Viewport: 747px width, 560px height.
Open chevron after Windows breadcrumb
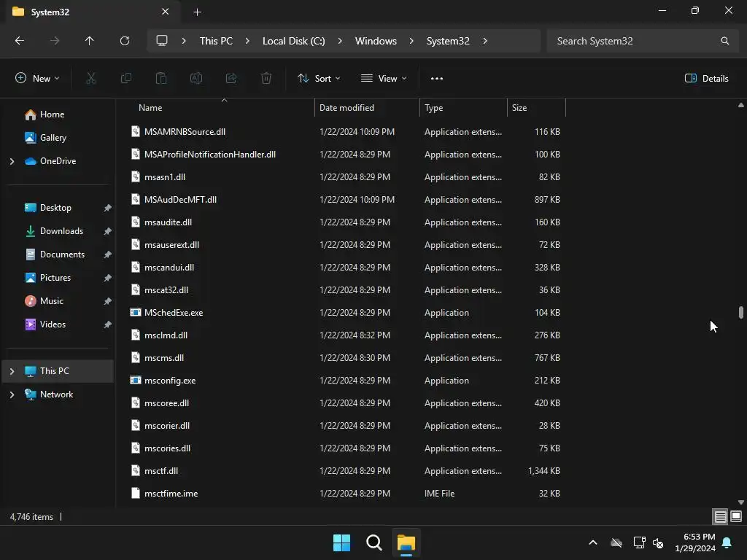411,41
